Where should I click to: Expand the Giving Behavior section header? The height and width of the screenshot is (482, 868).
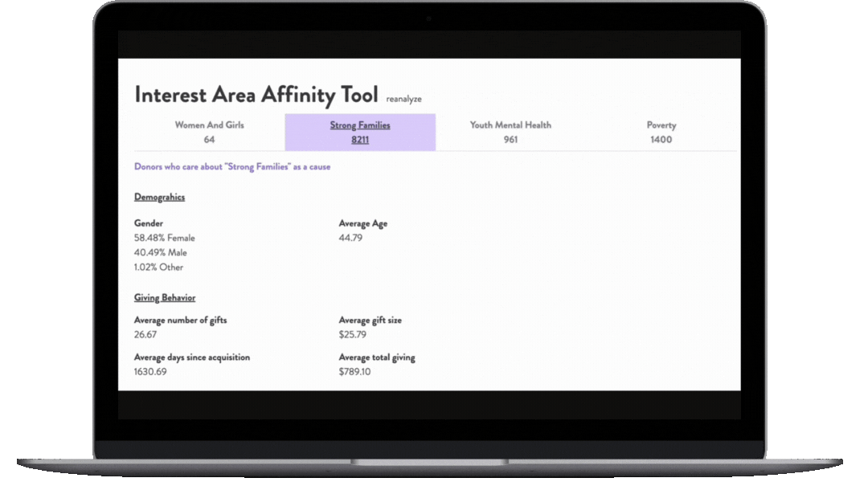click(x=164, y=297)
